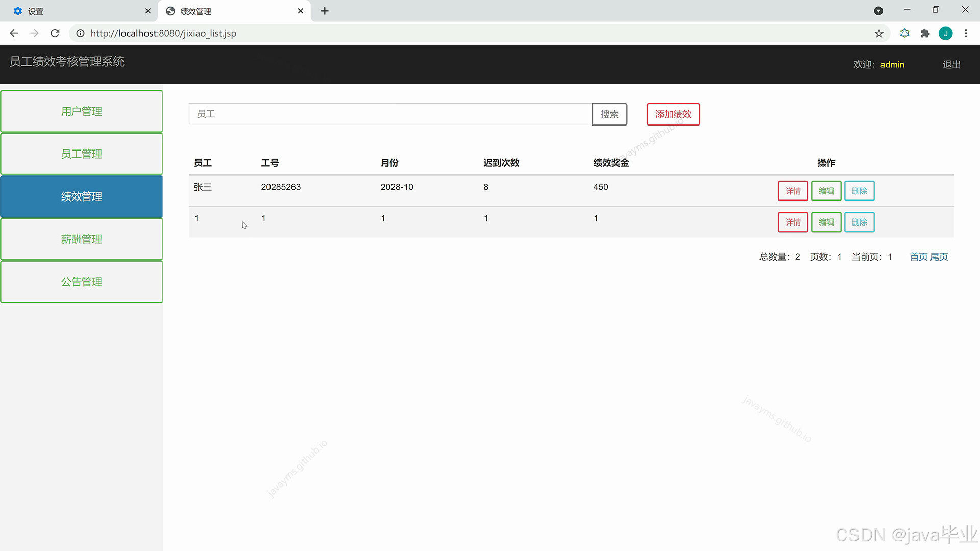Click the 员工 column header
The image size is (980, 551).
click(203, 163)
